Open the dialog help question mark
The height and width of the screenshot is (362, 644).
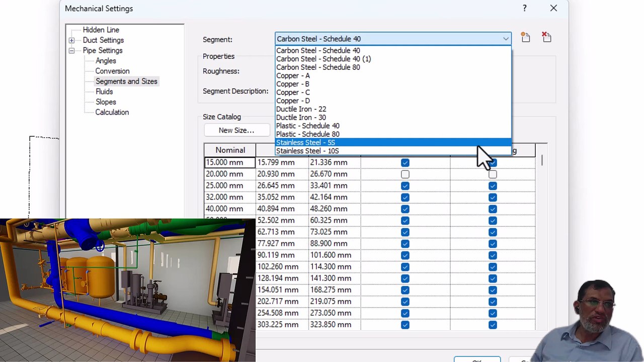pos(525,9)
